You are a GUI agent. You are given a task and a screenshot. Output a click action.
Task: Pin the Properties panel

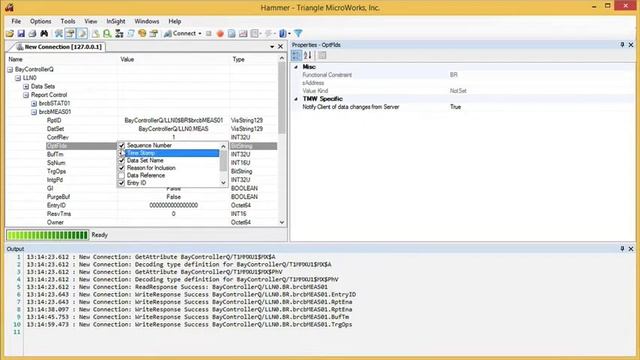click(x=622, y=44)
